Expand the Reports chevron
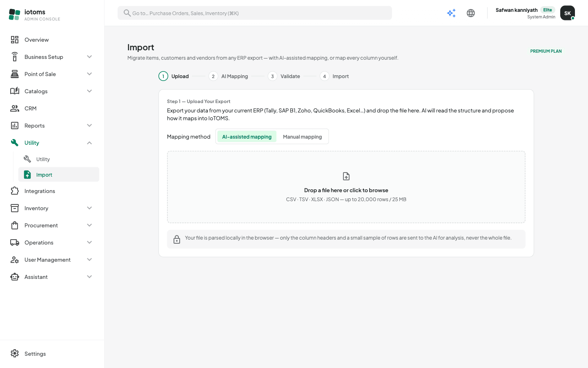The width and height of the screenshot is (588, 368). click(89, 126)
